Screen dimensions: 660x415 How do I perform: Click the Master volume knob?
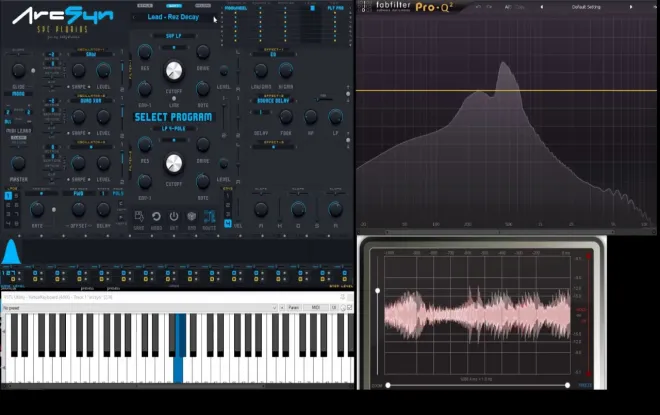click(x=19, y=163)
